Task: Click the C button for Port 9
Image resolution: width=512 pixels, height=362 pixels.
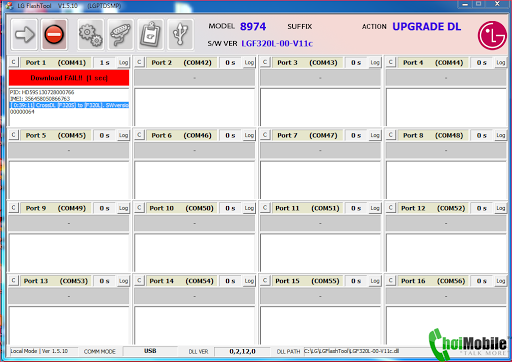Action: pyautogui.click(x=13, y=208)
